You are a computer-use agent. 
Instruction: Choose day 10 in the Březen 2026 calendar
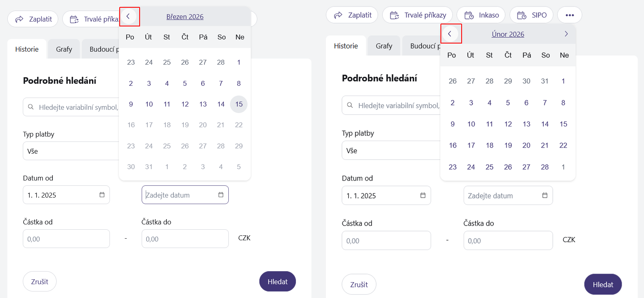[149, 104]
